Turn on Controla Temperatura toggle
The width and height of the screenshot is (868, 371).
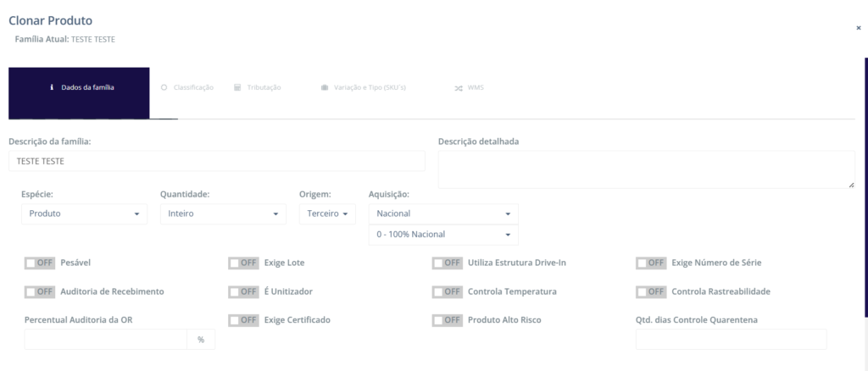(447, 291)
